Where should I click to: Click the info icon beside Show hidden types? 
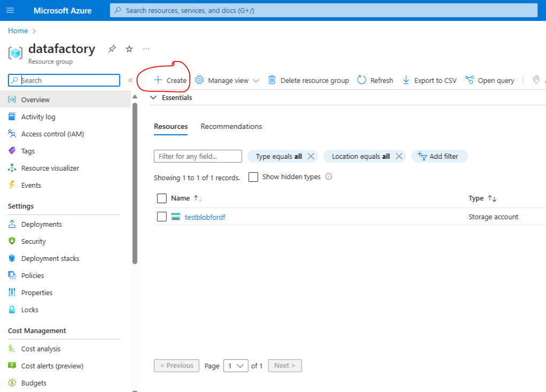(328, 176)
